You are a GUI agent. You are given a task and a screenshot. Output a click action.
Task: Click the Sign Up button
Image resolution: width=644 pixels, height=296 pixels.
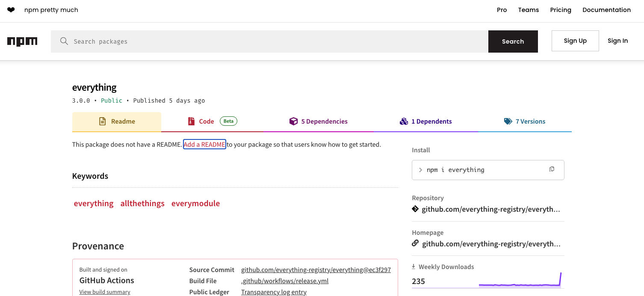coord(575,41)
